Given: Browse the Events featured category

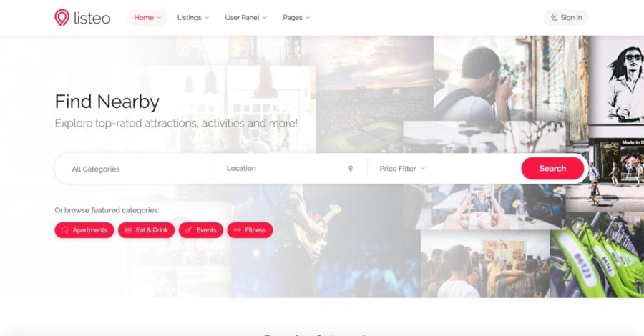Looking at the screenshot, I should tap(201, 230).
